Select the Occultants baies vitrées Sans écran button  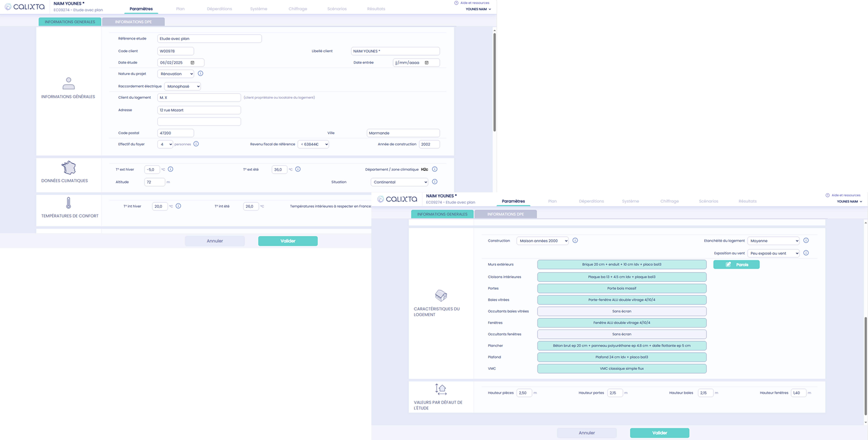click(622, 311)
